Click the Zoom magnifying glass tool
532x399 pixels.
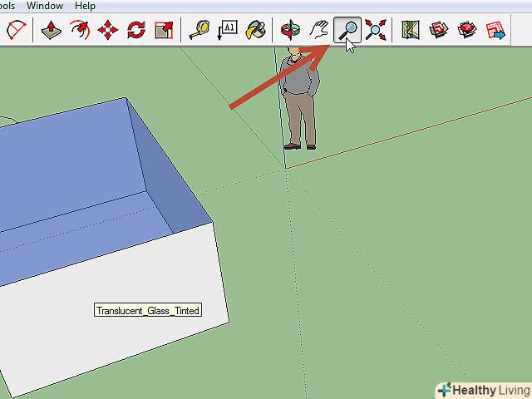coord(347,31)
